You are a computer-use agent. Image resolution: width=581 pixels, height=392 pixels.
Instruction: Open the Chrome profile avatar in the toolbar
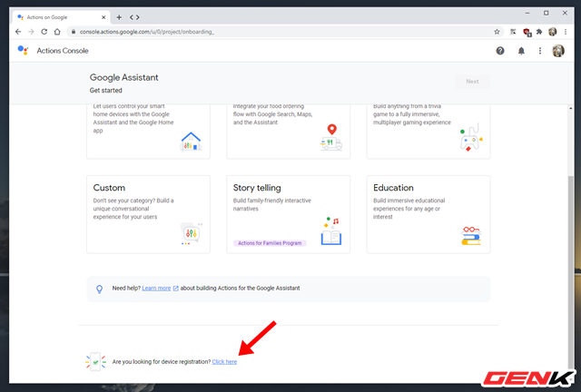553,32
